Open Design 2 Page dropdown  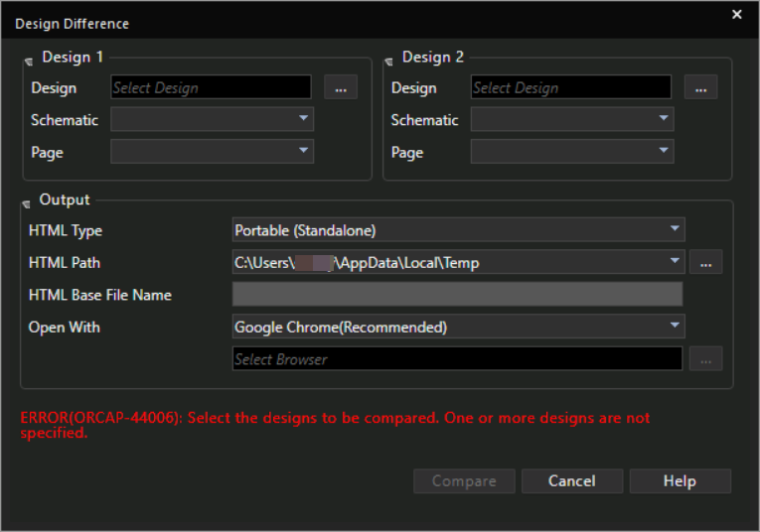[663, 152]
